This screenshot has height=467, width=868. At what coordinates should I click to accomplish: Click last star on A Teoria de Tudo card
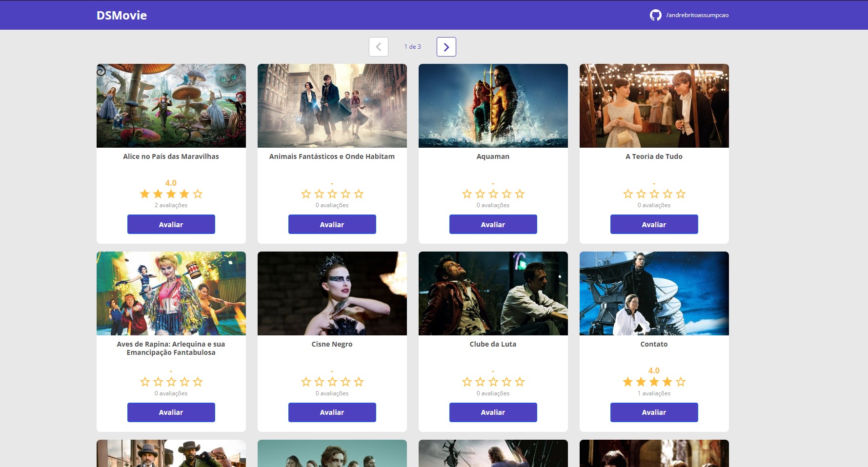click(x=681, y=194)
